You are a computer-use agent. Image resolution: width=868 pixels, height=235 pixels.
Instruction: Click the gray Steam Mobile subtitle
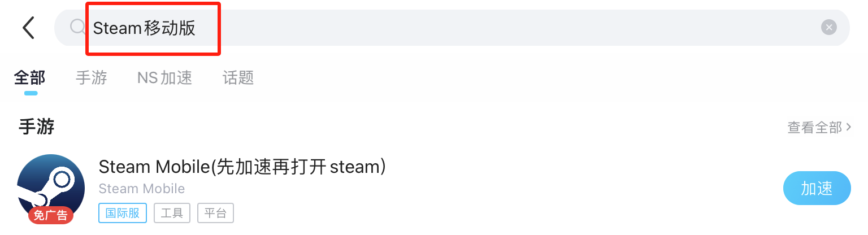pos(141,188)
